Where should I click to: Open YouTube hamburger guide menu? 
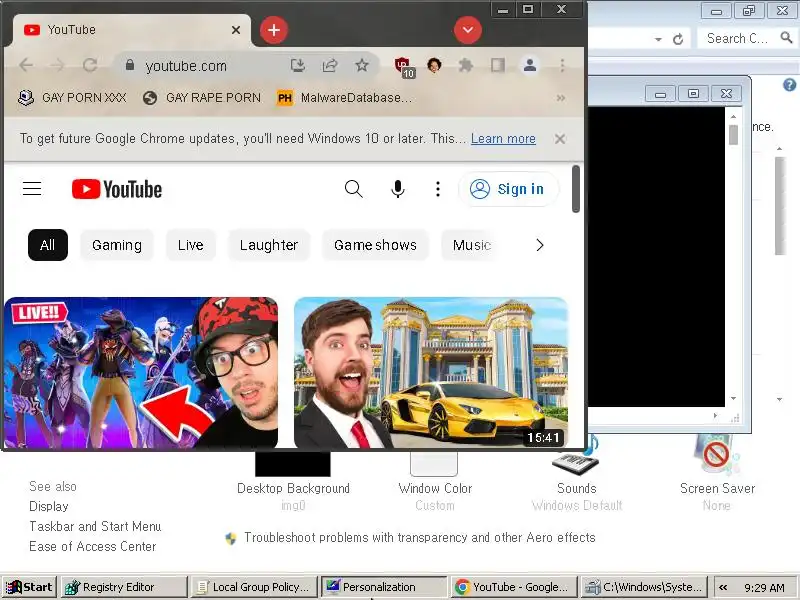tap(32, 189)
